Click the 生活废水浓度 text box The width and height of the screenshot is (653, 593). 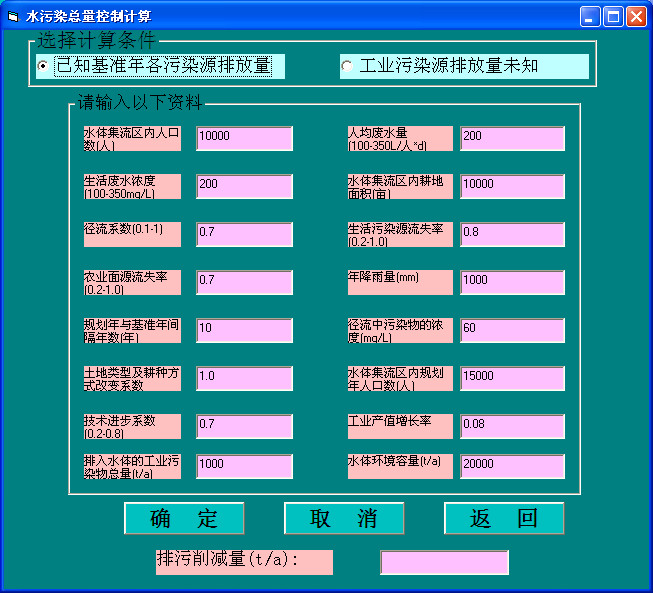[x=244, y=186]
